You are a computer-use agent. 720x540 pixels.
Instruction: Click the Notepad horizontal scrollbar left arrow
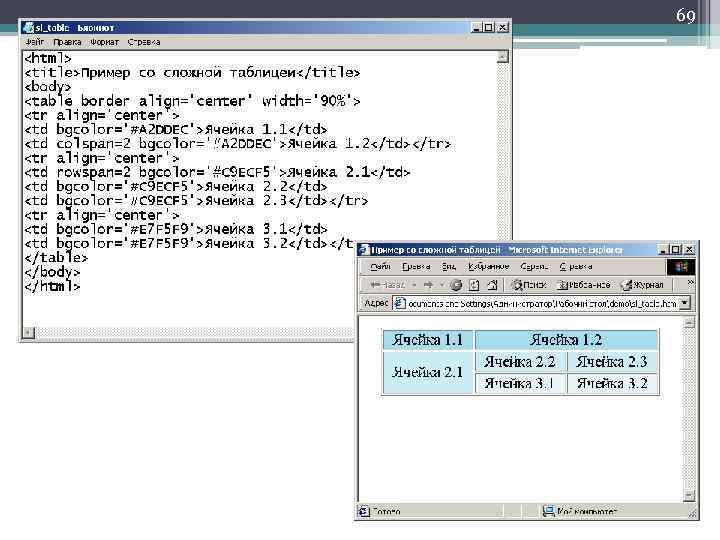click(29, 332)
